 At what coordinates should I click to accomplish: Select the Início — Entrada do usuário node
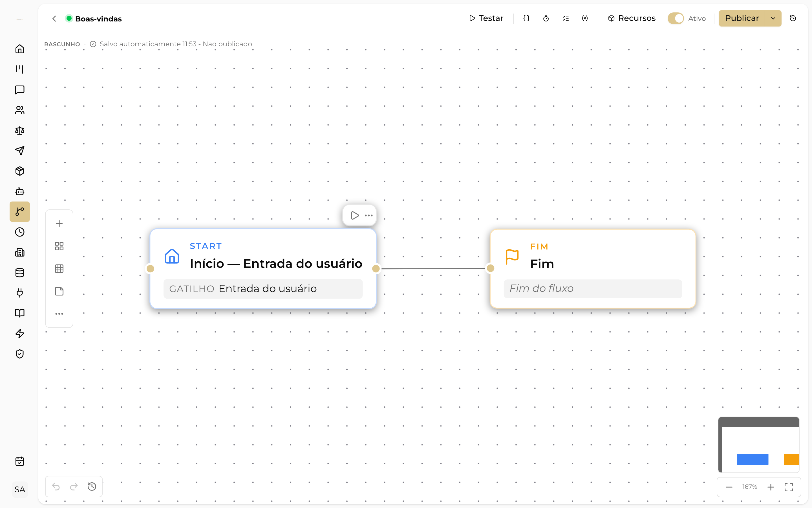pos(263,269)
